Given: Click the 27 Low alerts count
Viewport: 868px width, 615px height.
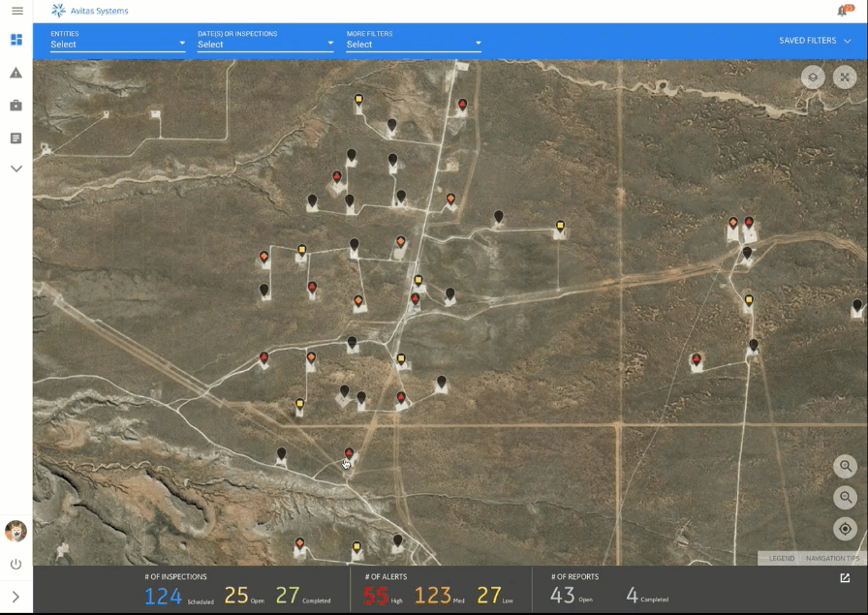Looking at the screenshot, I should [495, 596].
